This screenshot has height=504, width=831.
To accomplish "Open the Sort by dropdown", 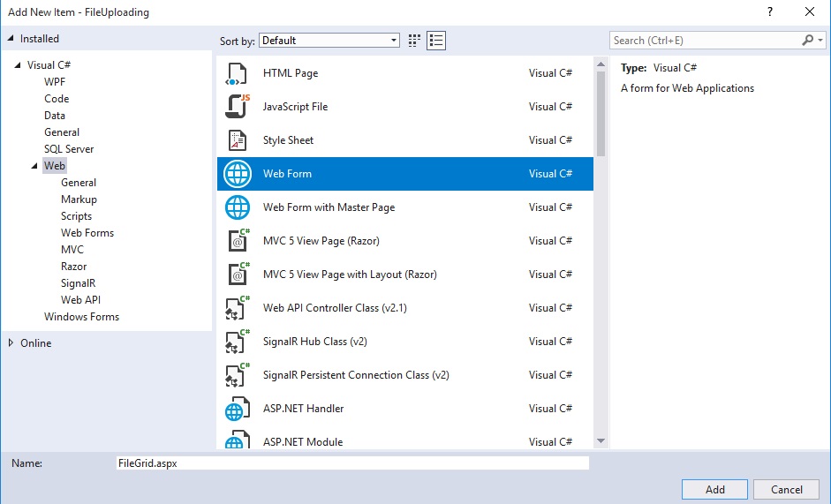I will point(330,41).
